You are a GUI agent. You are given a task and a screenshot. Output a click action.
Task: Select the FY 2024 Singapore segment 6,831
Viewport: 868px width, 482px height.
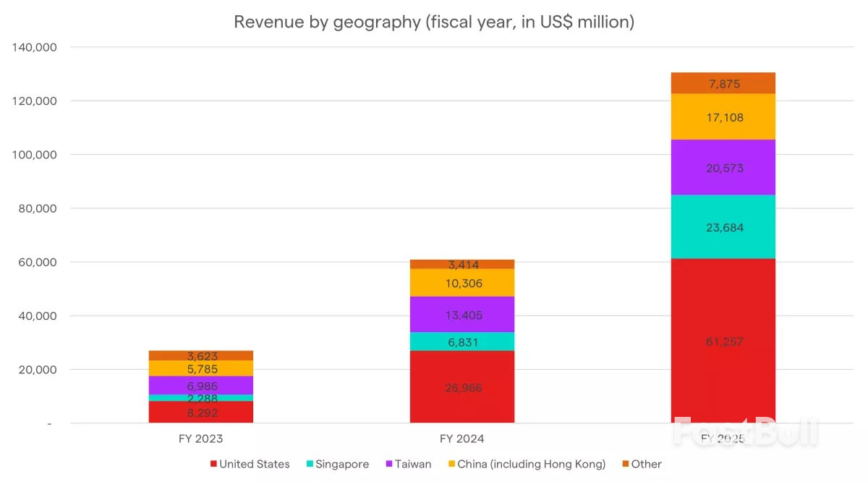461,342
